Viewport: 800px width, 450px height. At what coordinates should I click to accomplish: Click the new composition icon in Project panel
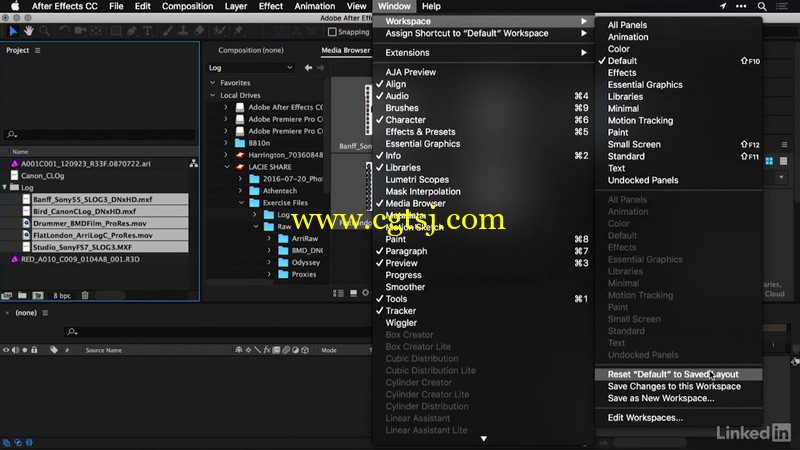[x=38, y=295]
